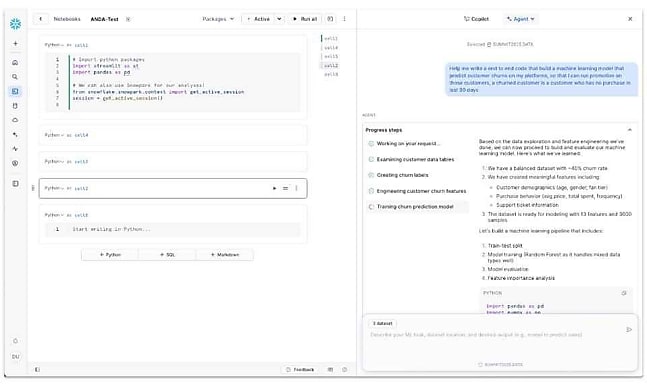
Task: Click the icon right of Feedback button
Action: [330, 369]
